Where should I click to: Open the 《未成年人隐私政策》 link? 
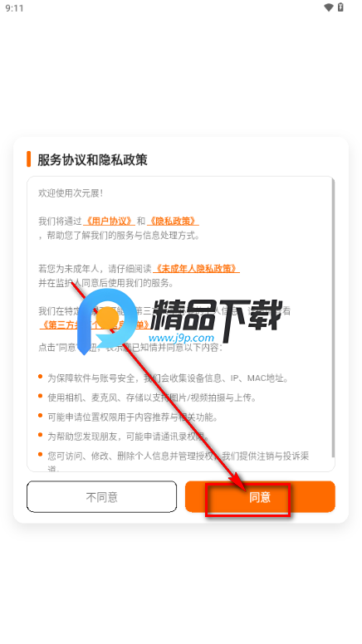pyautogui.click(x=196, y=269)
